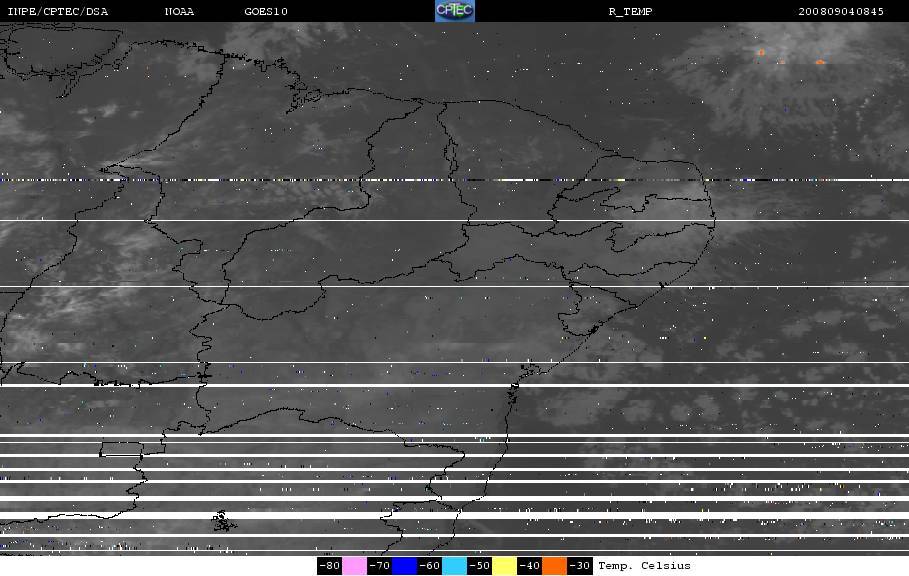This screenshot has width=909, height=576.
Task: Click the 200809040845 timestamp
Action: [841, 12]
